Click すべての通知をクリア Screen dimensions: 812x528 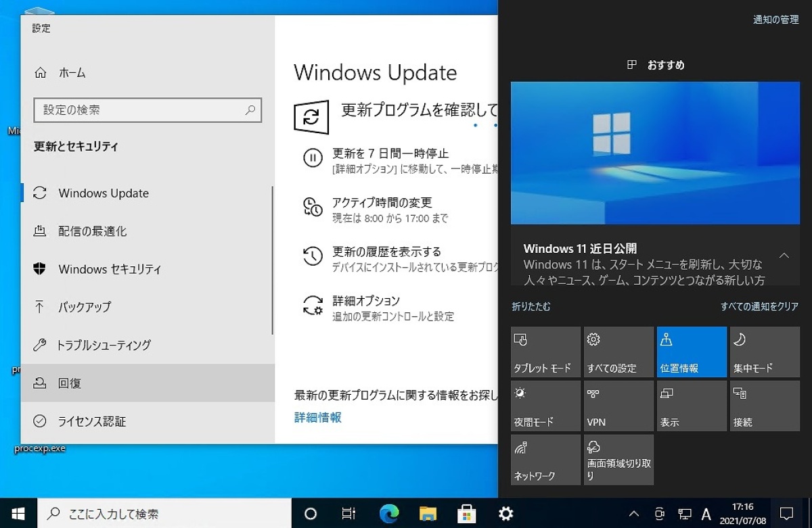pyautogui.click(x=759, y=306)
